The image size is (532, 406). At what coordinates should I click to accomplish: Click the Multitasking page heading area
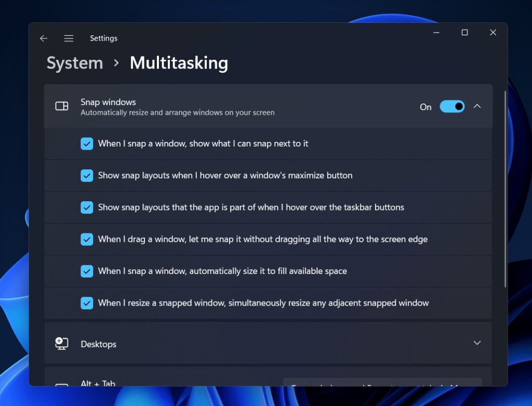(x=179, y=63)
